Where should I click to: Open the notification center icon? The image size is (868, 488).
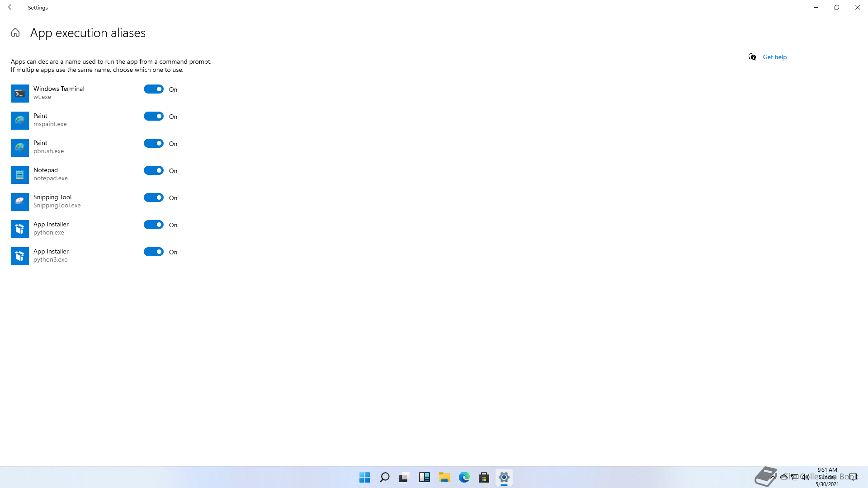tap(853, 477)
